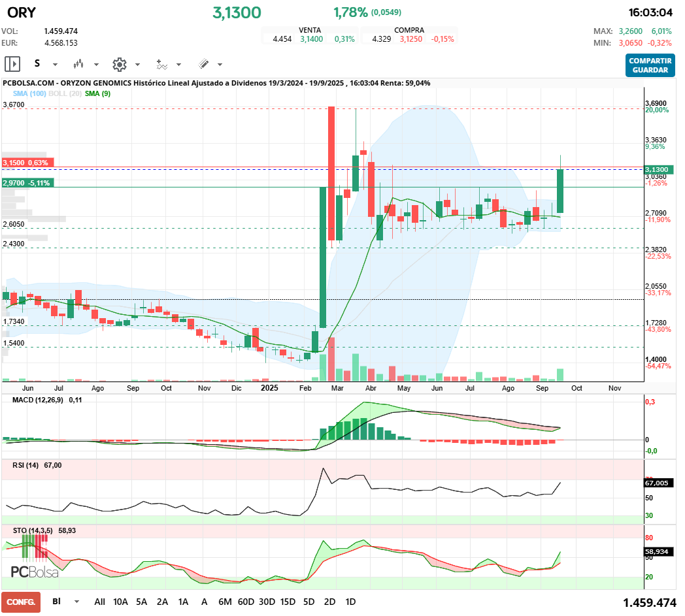Click the STO (14,3,5) indicator label
685x616 pixels.
33,530
